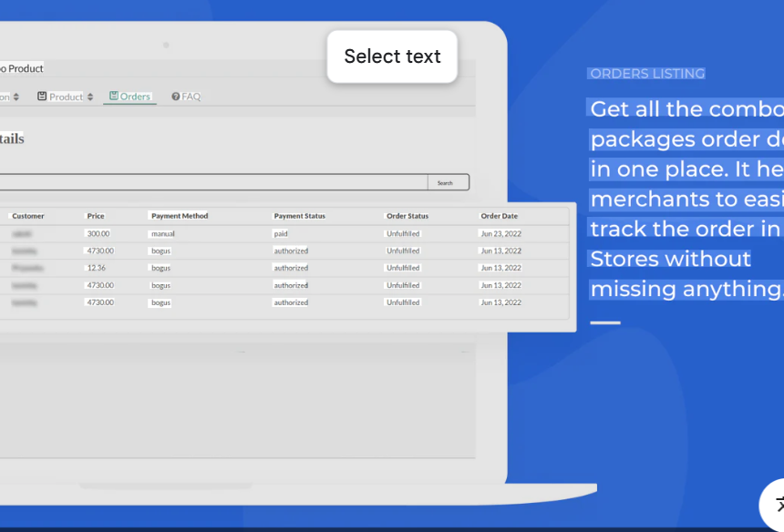Click the sort arrows next to Product

90,96
